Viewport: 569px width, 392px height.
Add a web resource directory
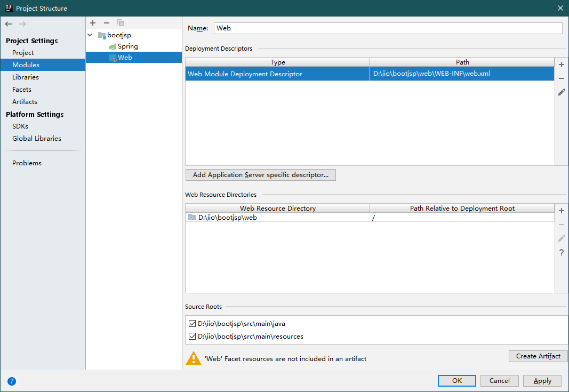pyautogui.click(x=562, y=211)
